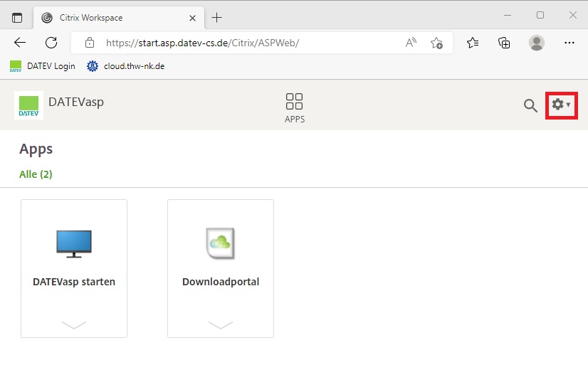Open the APPS grid view
588x365 pixels.
tap(295, 108)
